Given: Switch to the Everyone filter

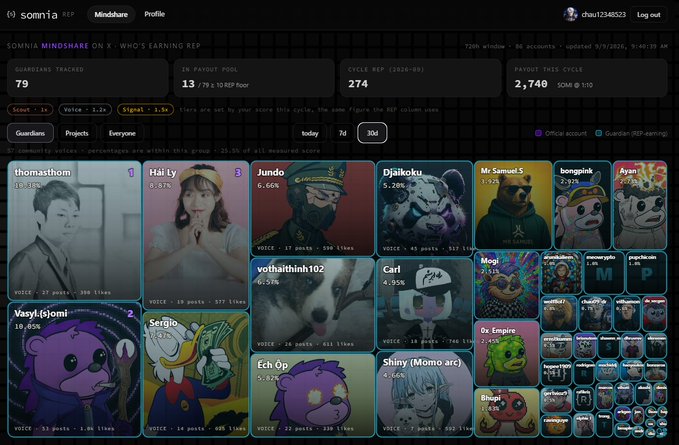Looking at the screenshot, I should [122, 133].
